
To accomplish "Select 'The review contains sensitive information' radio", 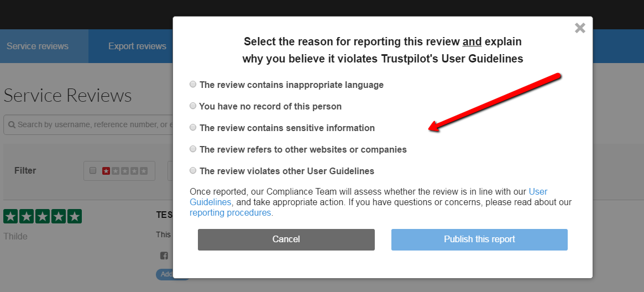I will [192, 127].
